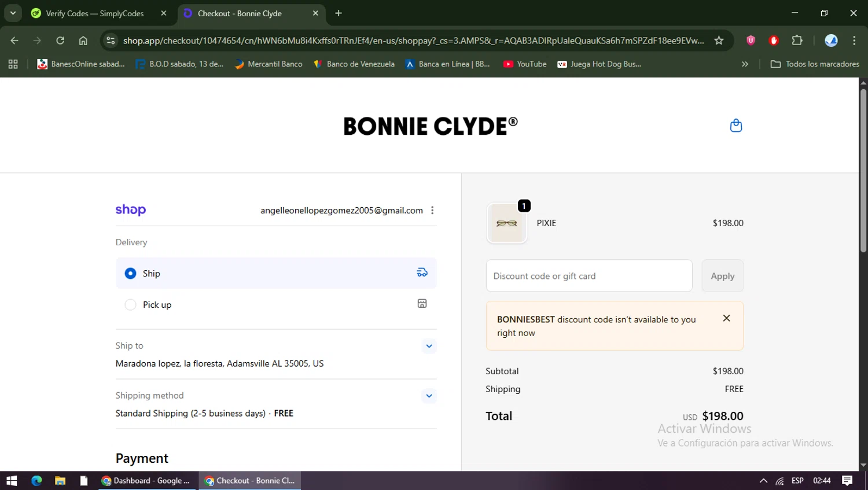This screenshot has width=868, height=490.
Task: Click the Maradona lopez shipping address text
Action: pos(219,363)
